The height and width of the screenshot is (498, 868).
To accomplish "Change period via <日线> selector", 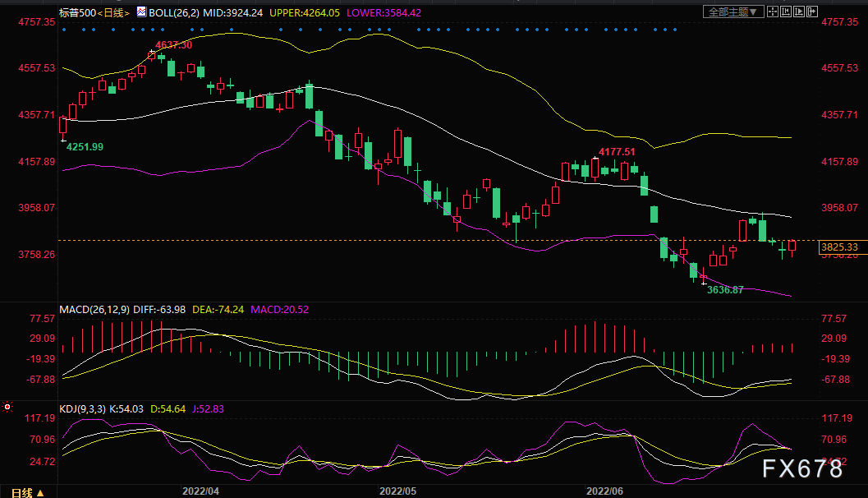I will 114,13.
